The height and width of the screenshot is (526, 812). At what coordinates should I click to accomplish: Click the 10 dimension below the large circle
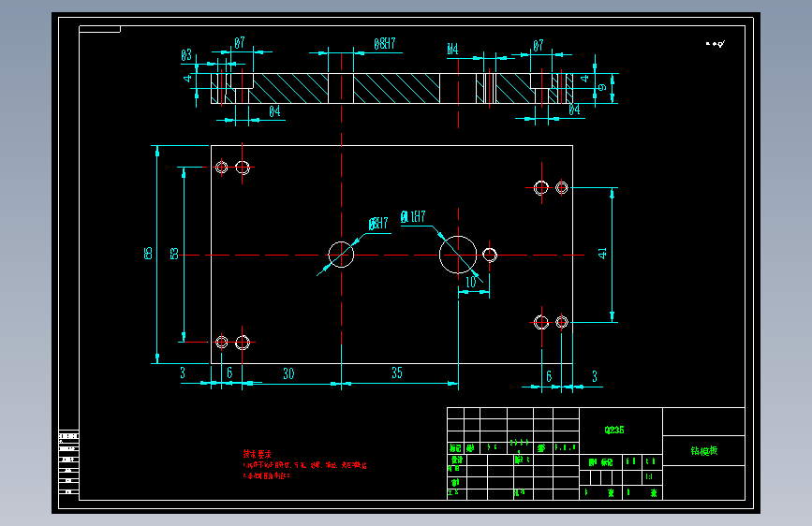471,282
